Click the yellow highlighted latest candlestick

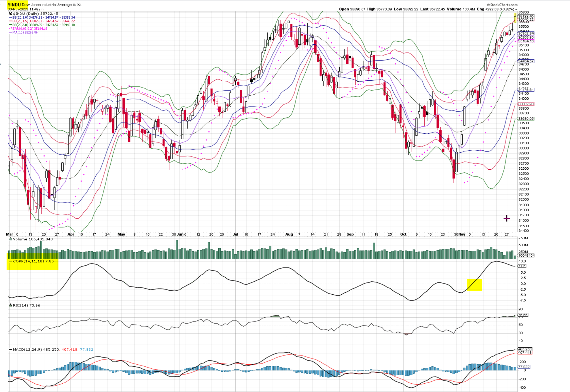tap(515, 18)
